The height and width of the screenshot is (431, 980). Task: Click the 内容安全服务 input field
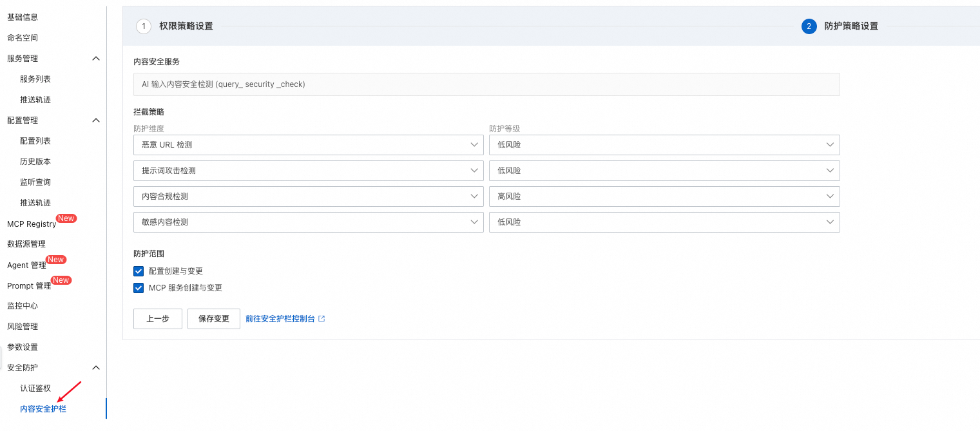(486, 84)
